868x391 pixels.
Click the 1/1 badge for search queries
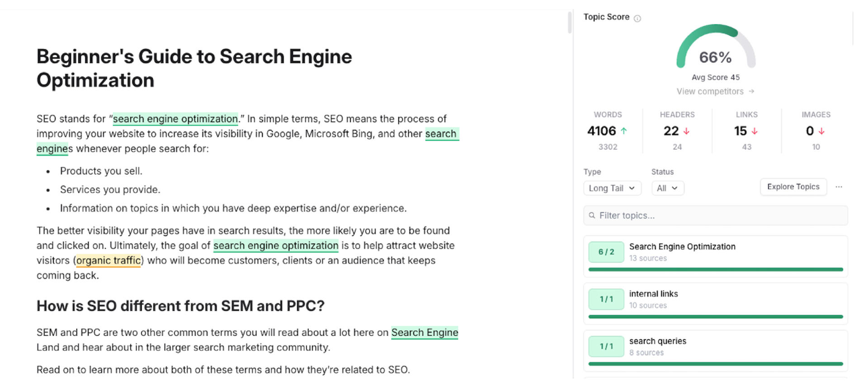(606, 347)
